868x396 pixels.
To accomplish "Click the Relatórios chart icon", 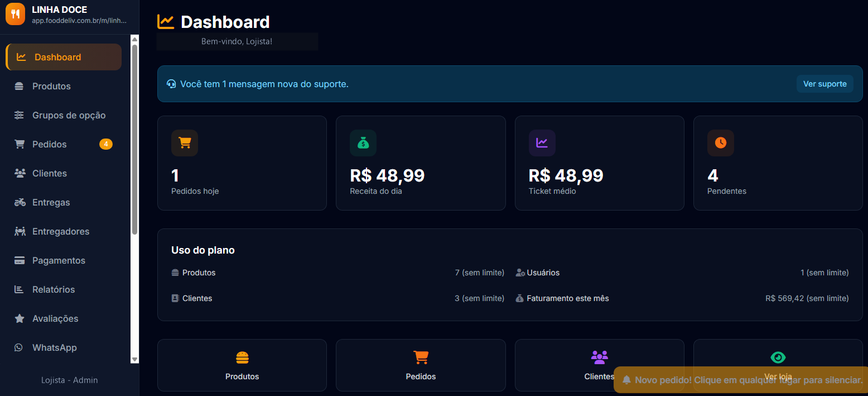I will point(19,289).
